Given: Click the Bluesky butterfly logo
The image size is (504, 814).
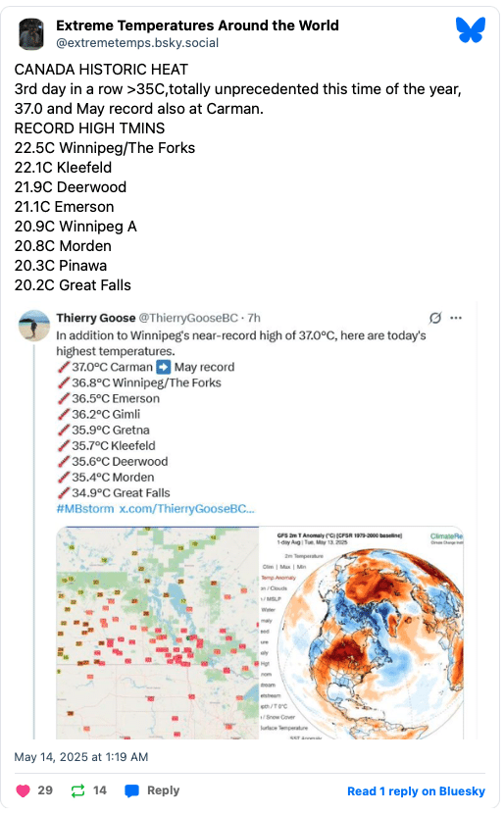Looking at the screenshot, I should pyautogui.click(x=471, y=29).
